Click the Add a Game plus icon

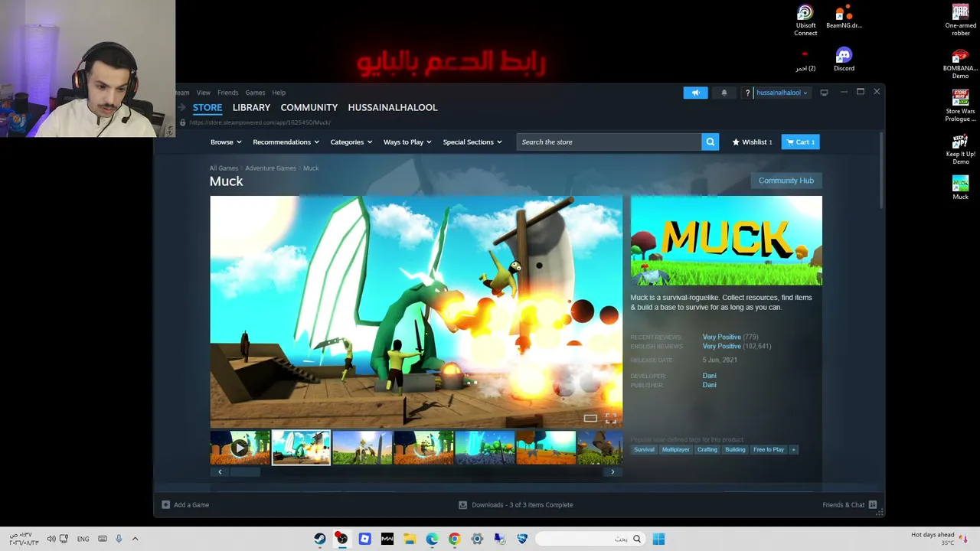(165, 505)
